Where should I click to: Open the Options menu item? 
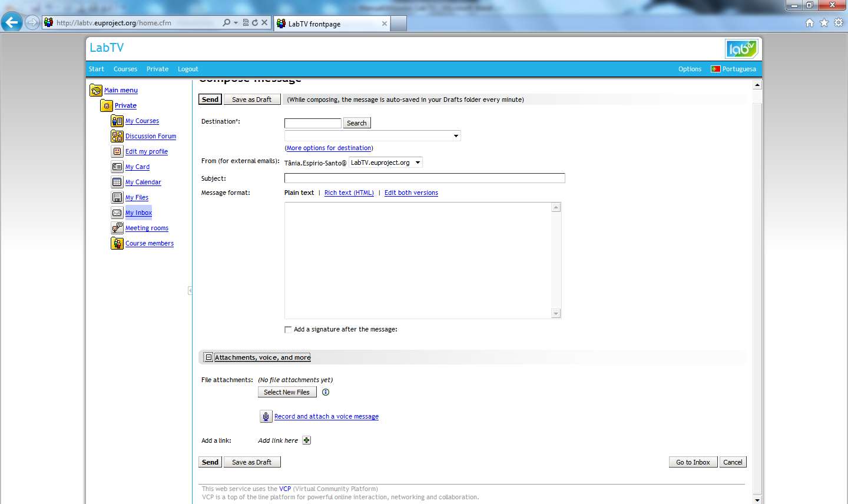point(690,69)
